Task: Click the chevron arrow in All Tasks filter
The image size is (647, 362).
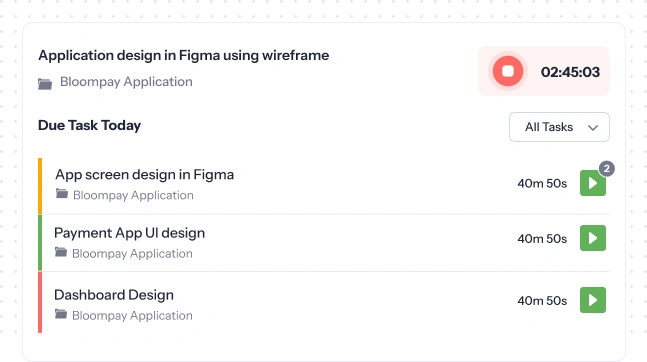Action: [593, 128]
